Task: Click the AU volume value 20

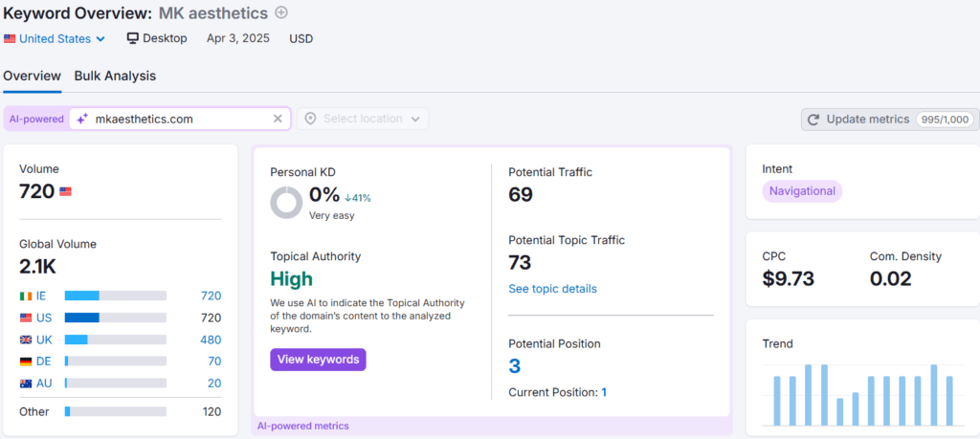Action: click(214, 384)
